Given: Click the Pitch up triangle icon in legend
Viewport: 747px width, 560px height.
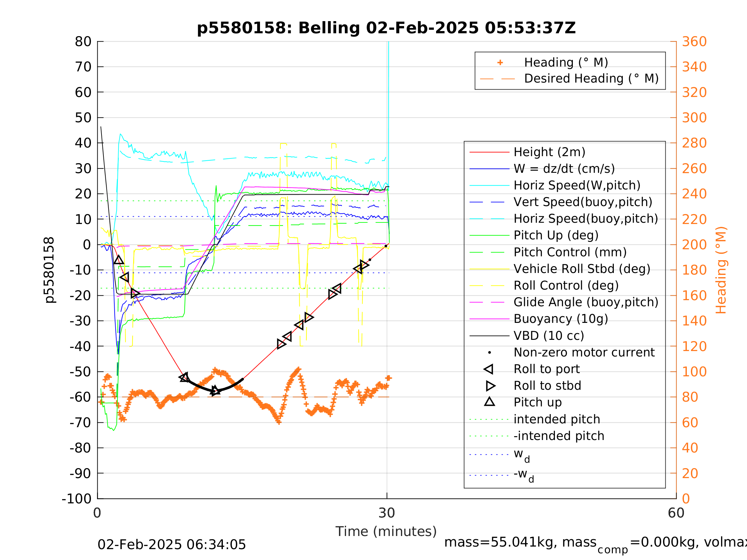Looking at the screenshot, I should (489, 401).
